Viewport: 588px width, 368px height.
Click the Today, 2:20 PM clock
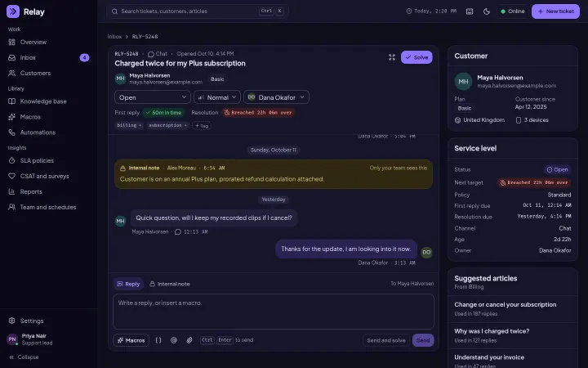pyautogui.click(x=432, y=11)
